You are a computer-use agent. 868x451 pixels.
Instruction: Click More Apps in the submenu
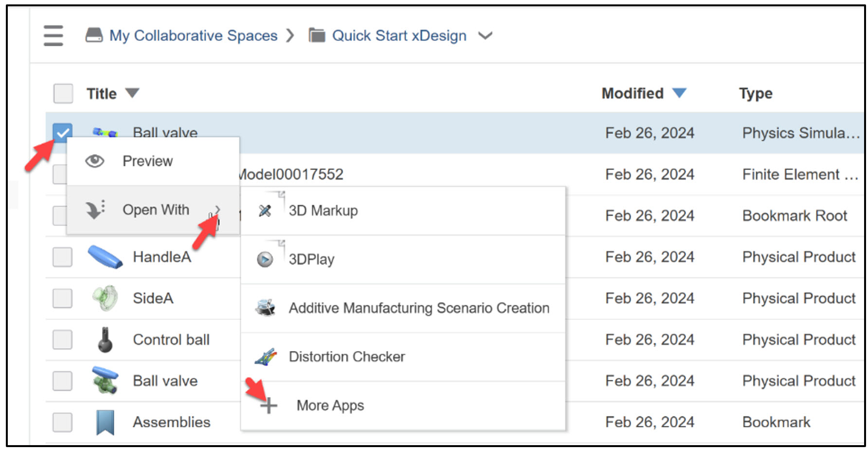tap(330, 405)
